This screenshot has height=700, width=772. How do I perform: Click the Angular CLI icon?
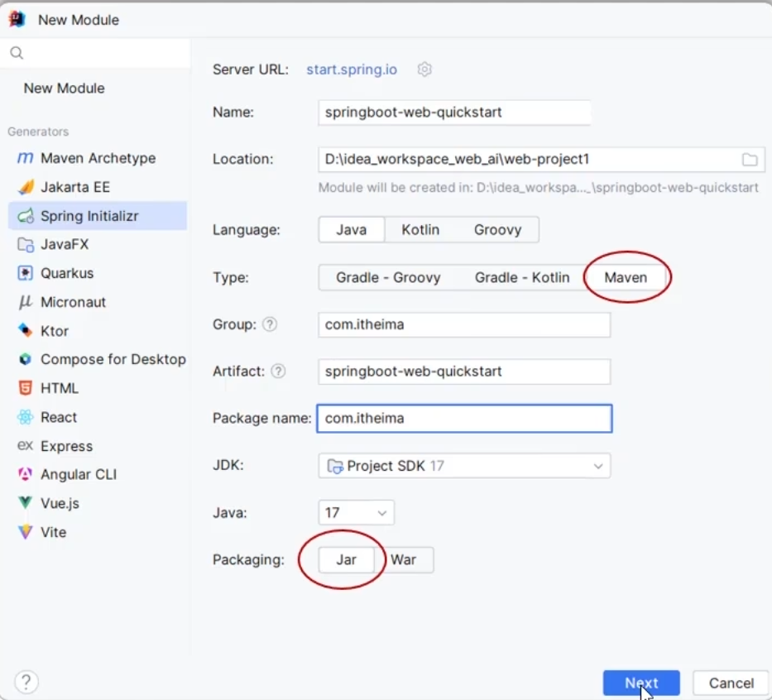(25, 474)
